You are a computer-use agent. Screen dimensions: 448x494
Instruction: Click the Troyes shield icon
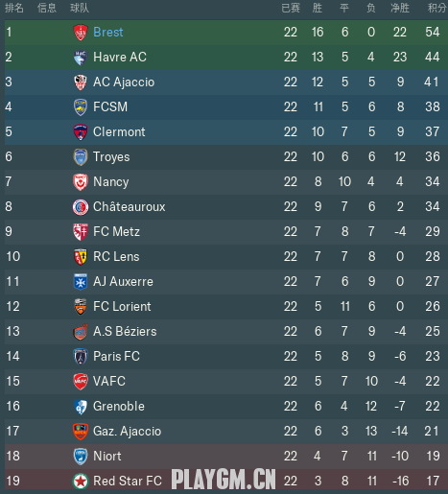81,157
